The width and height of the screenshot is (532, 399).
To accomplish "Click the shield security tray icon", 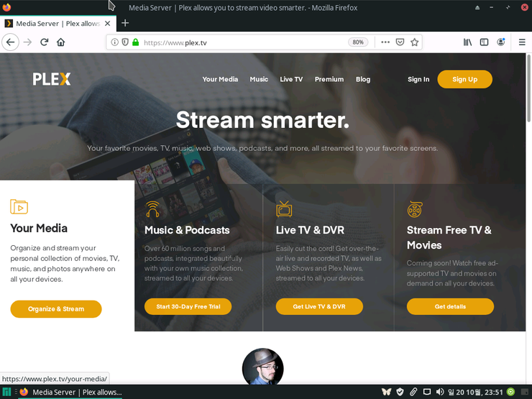I will point(400,393).
